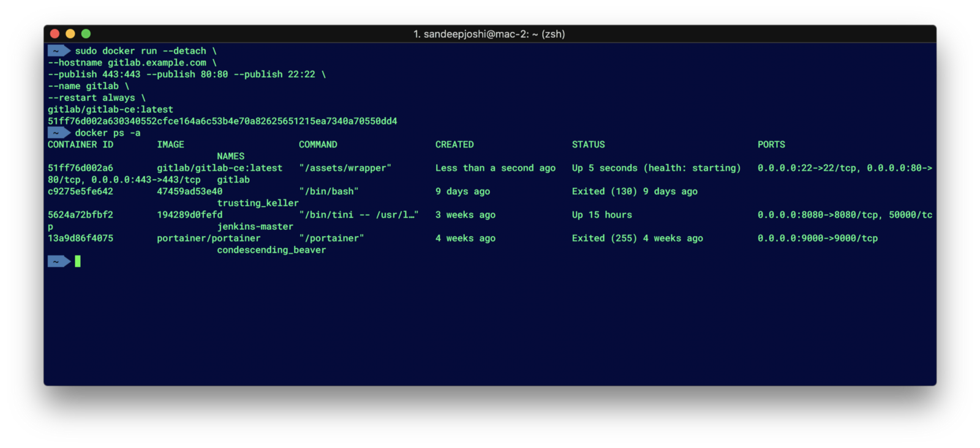980x448 pixels.
Task: Click the gitlab/gitlab-ce:latest image in table
Action: coord(220,168)
